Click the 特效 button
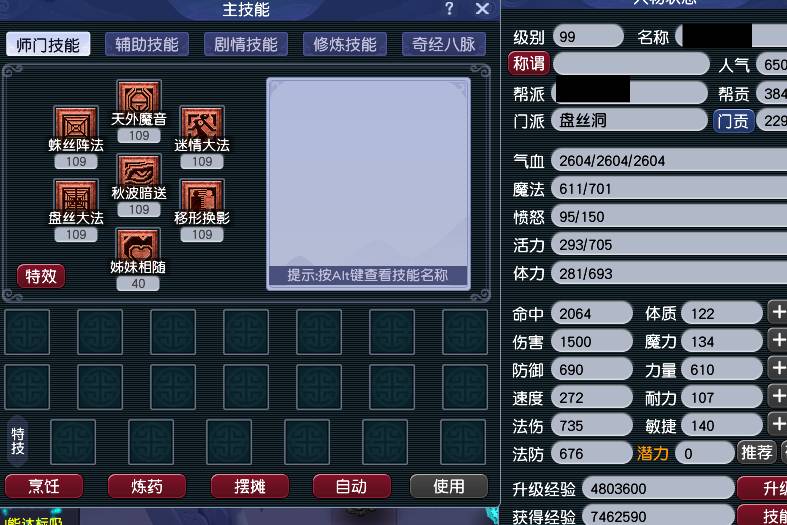The image size is (787, 525). [x=41, y=276]
